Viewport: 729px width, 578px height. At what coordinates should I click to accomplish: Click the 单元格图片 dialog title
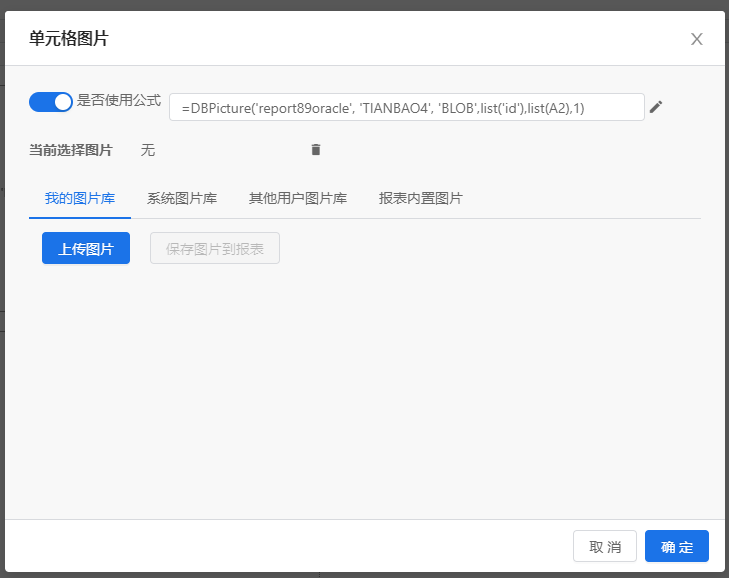point(69,39)
